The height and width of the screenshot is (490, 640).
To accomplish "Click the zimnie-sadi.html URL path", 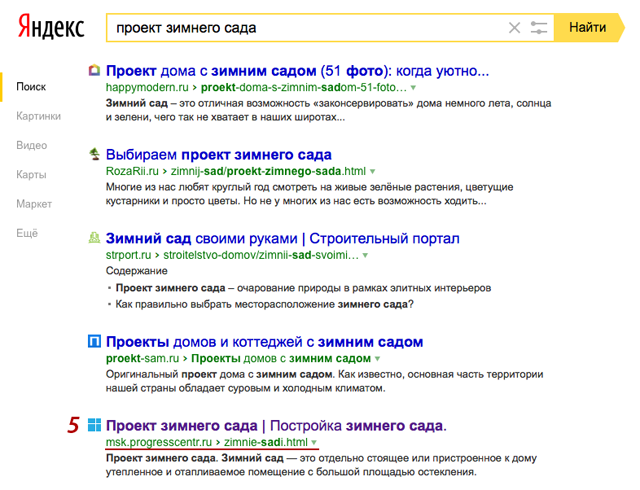I will tap(266, 442).
